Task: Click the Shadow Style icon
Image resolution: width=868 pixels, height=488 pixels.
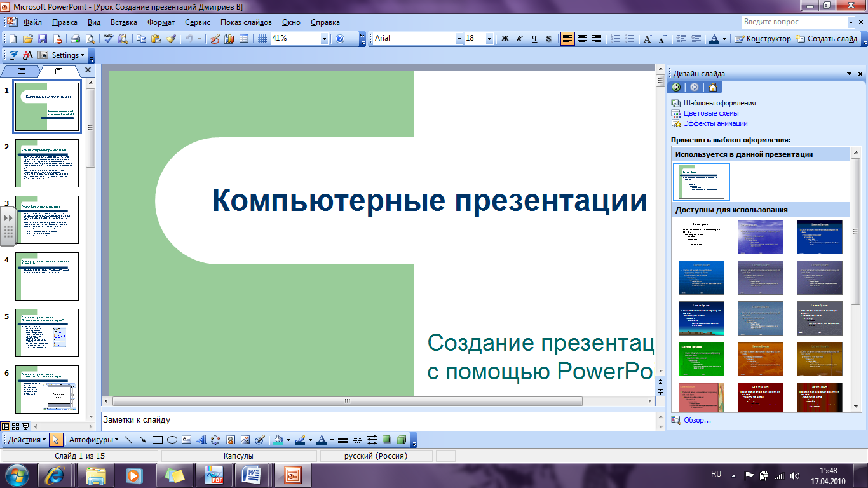Action: (386, 440)
